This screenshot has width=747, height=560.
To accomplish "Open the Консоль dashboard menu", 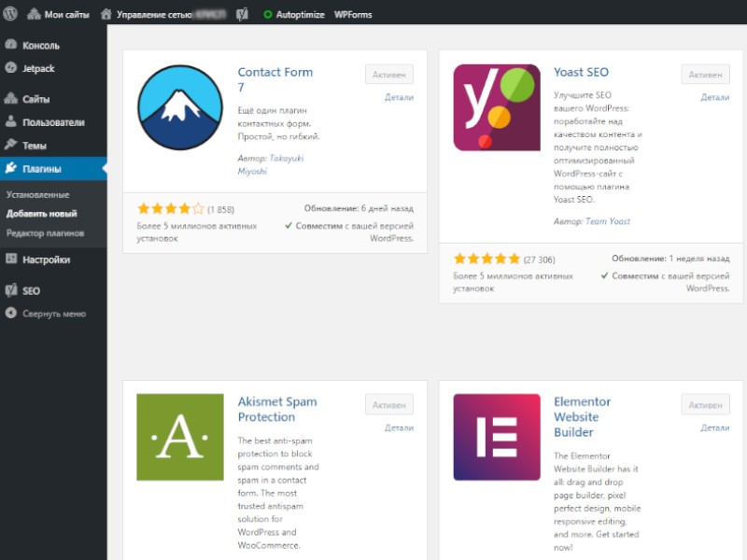I will click(40, 45).
